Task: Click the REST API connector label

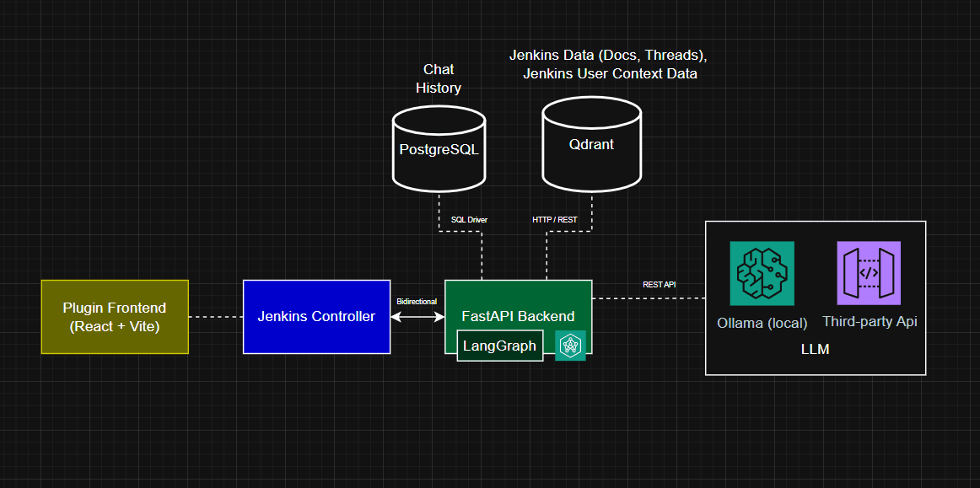Action: click(x=660, y=284)
